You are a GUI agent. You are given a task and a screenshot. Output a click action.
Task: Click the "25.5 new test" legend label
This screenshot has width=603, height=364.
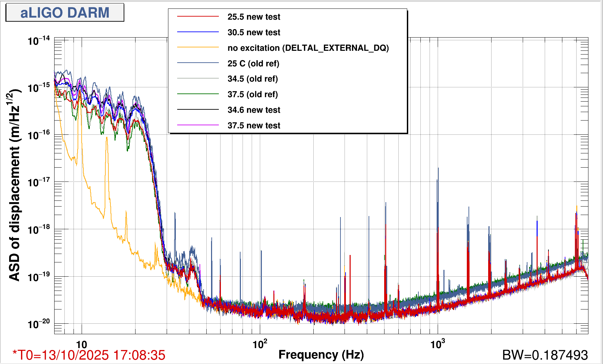coord(254,17)
